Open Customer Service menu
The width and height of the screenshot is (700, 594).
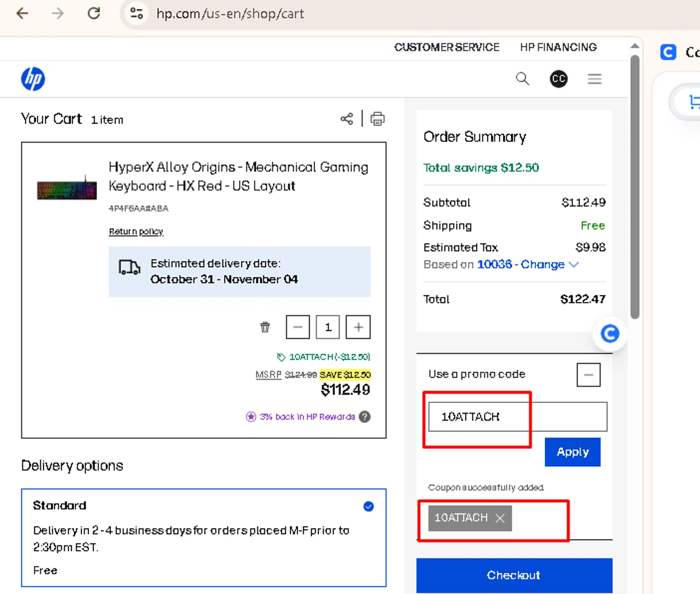(447, 47)
